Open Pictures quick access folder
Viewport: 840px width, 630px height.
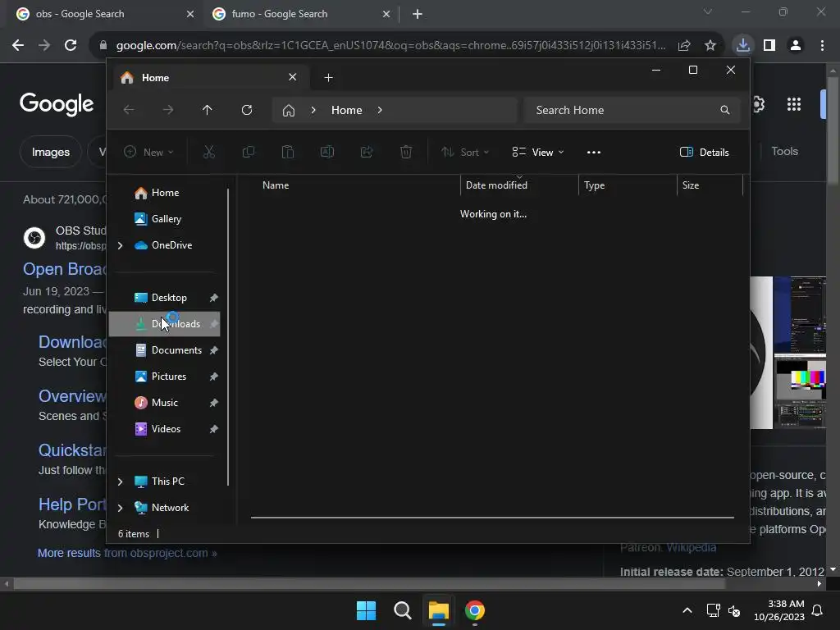coord(164,377)
